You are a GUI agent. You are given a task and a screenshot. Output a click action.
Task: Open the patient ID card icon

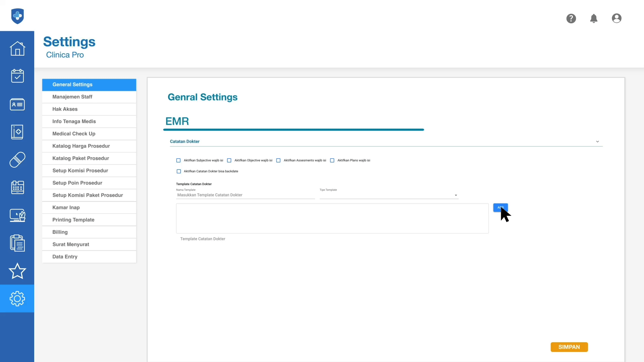(17, 104)
